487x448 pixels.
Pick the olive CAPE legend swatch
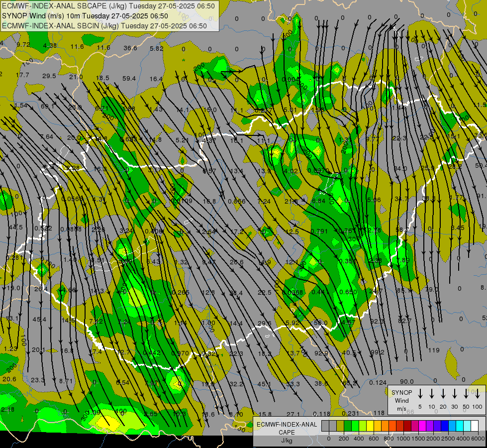pyautogui.click(x=340, y=426)
